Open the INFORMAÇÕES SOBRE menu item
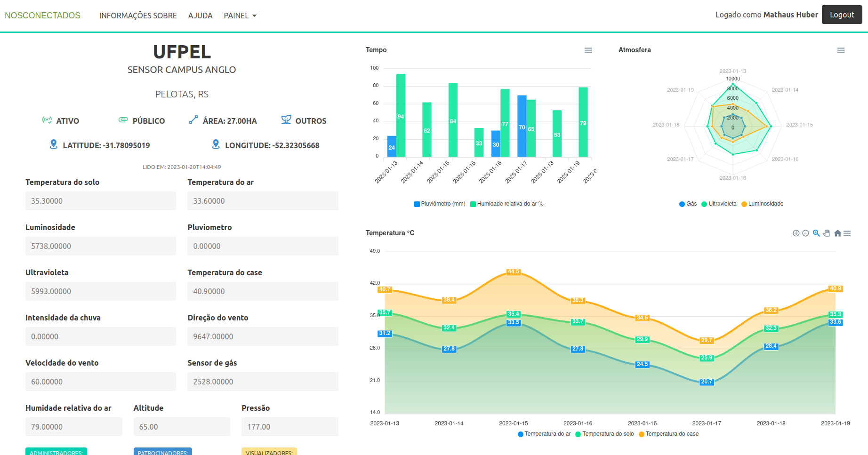This screenshot has height=455, width=868. [x=138, y=16]
